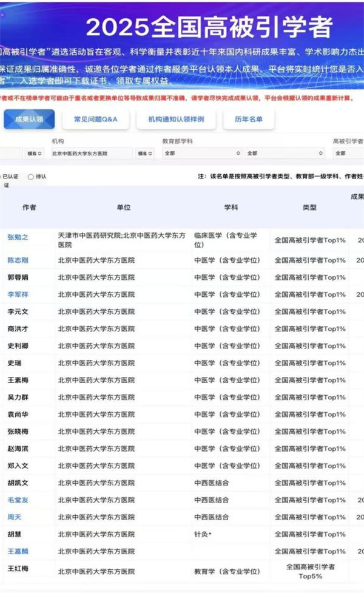Open the 常见问题Q&A tab
Viewport: 364px width, 593px height.
[x=95, y=119]
